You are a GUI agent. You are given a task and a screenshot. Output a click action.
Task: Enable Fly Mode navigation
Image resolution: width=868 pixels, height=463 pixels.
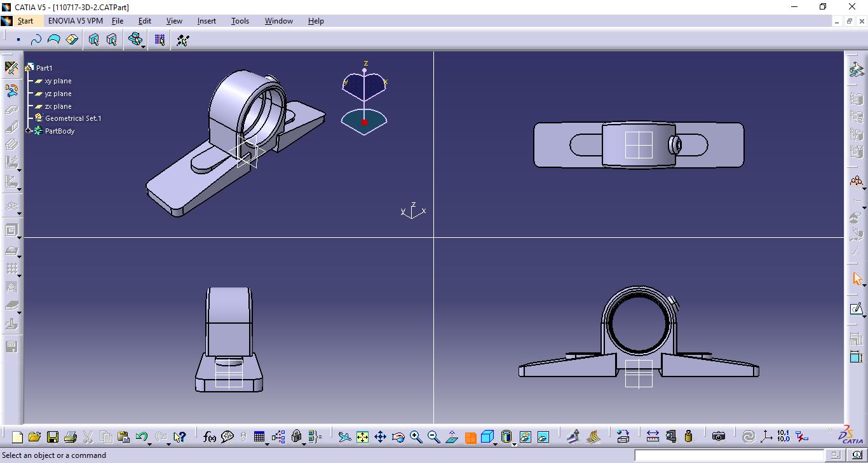pyautogui.click(x=345, y=437)
